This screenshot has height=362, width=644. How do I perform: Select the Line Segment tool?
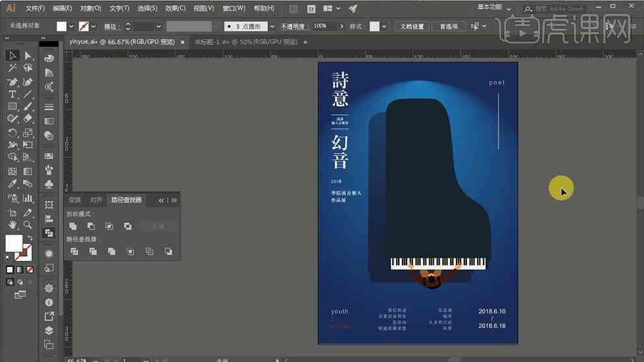(x=27, y=94)
